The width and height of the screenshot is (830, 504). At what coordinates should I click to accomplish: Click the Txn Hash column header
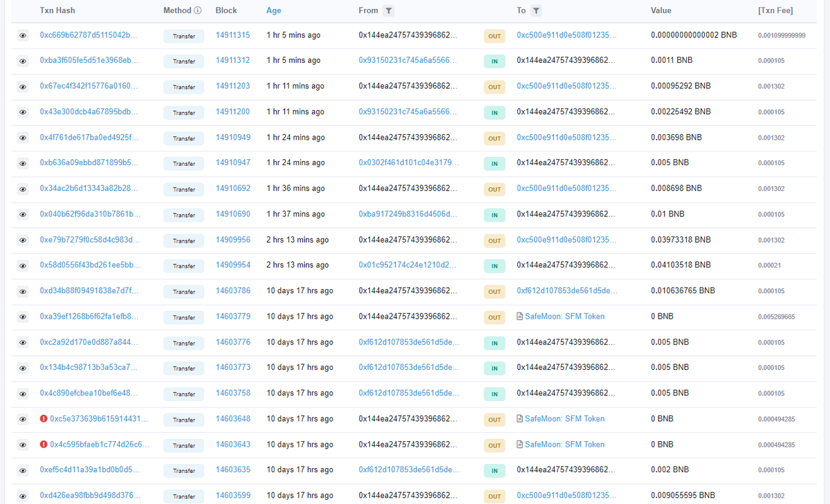57,10
